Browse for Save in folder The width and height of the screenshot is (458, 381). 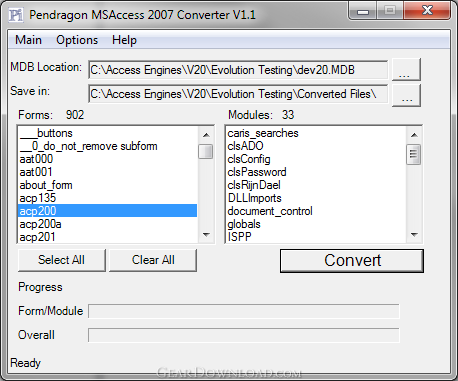[406, 95]
